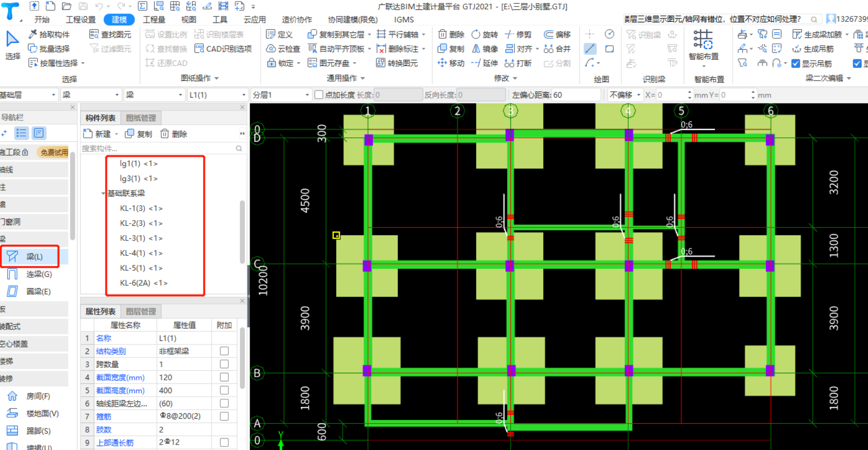
Task: Click the 免费试用 free trial button
Action: pyautogui.click(x=54, y=152)
